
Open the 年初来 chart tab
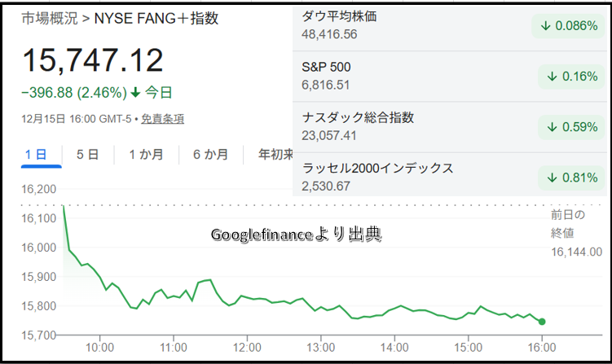point(275,154)
